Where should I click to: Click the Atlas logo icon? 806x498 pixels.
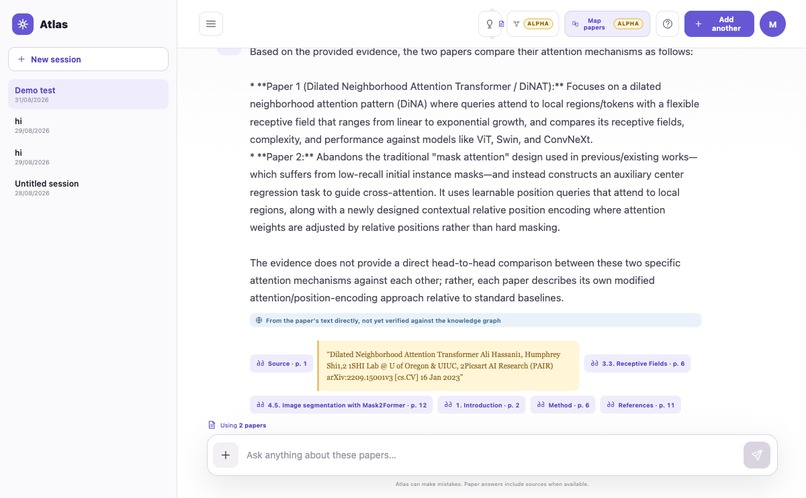pos(23,24)
